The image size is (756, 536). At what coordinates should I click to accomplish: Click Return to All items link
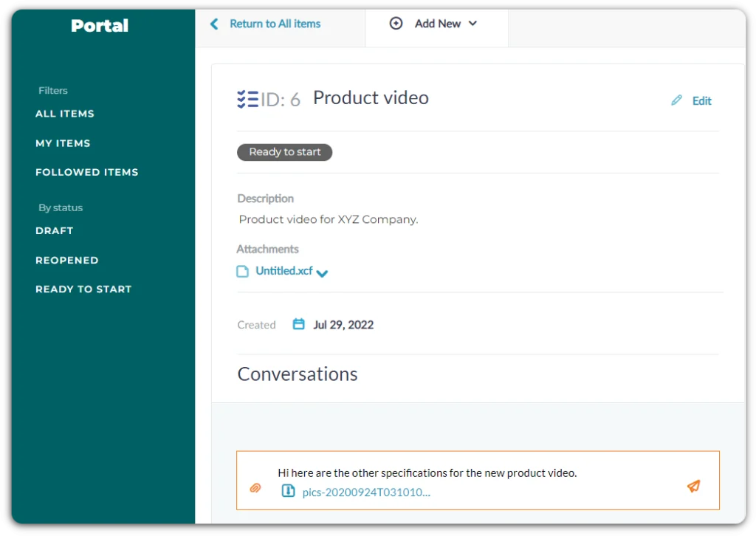click(275, 24)
